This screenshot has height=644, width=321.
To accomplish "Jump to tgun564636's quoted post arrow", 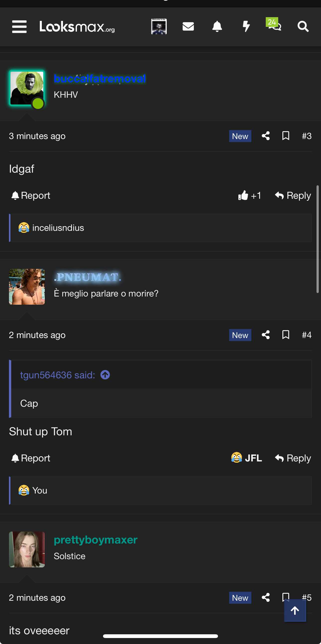I will click(x=105, y=375).
